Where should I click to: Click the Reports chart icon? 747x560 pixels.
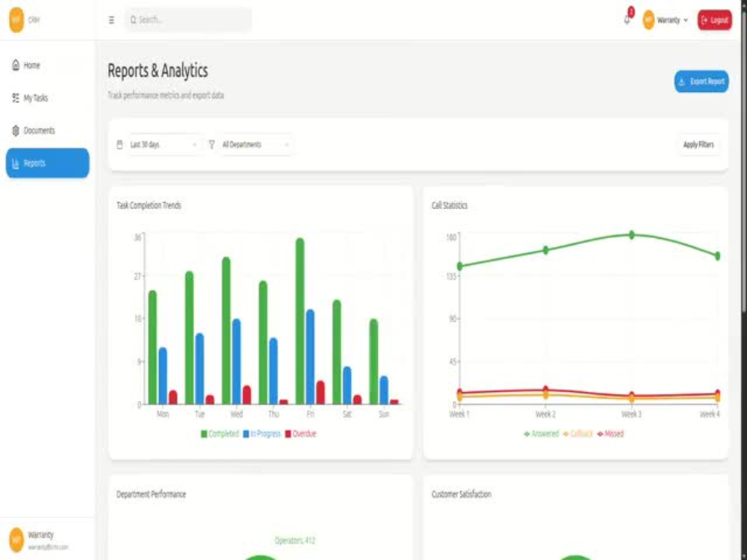click(x=16, y=164)
